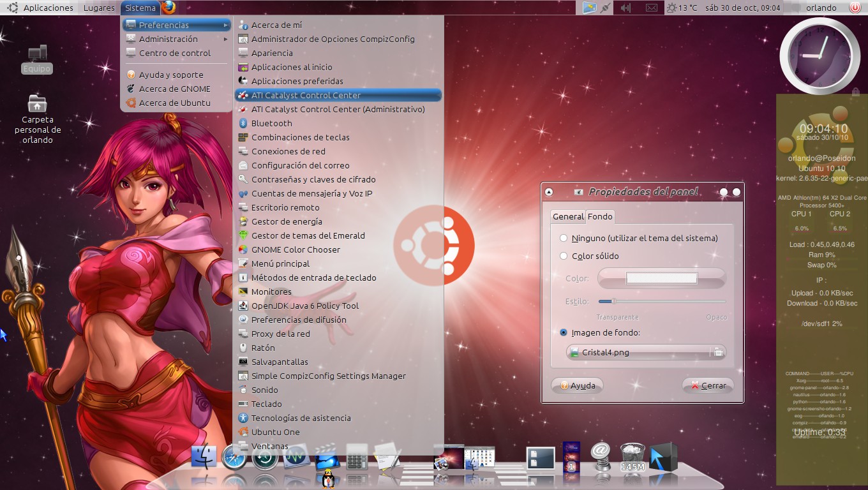
Task: Expand the Preferencias submenu arrow
Action: coord(225,25)
